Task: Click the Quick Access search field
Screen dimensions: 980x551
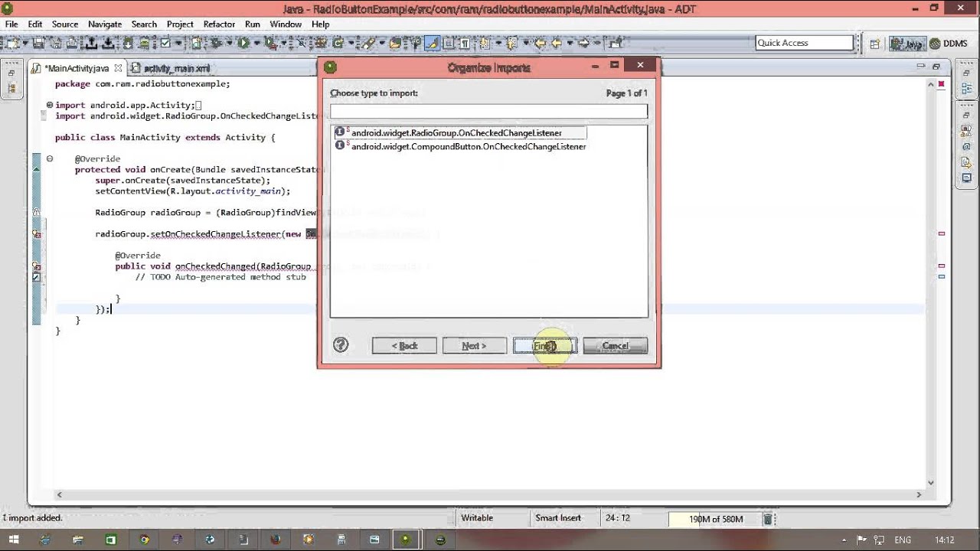Action: coord(804,43)
